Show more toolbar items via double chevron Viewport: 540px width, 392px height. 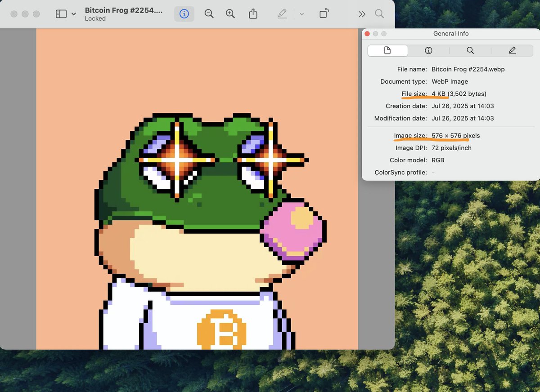click(x=362, y=14)
